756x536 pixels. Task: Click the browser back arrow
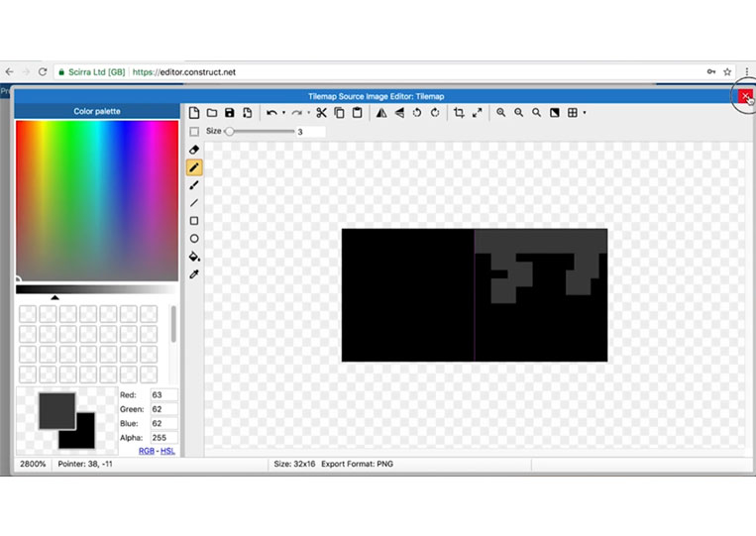(10, 71)
